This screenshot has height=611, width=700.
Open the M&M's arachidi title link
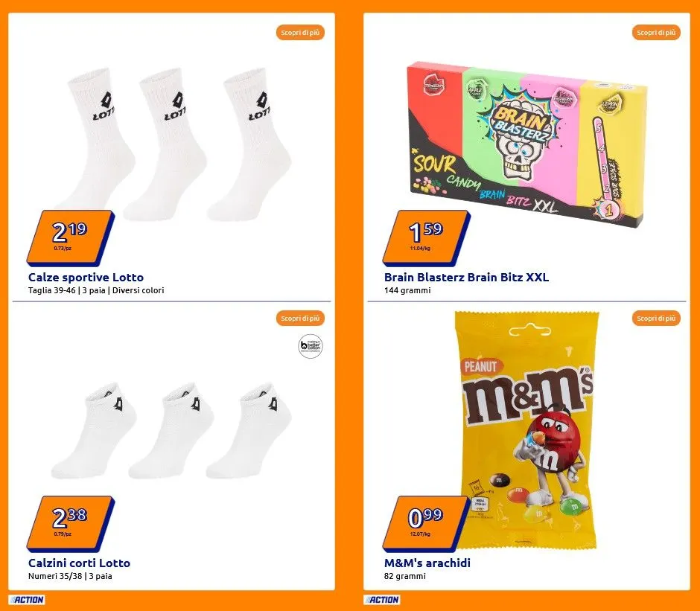(x=427, y=563)
